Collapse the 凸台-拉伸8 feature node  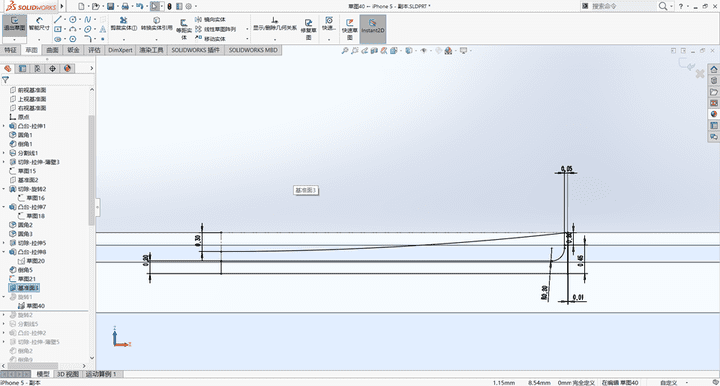click(x=4, y=252)
